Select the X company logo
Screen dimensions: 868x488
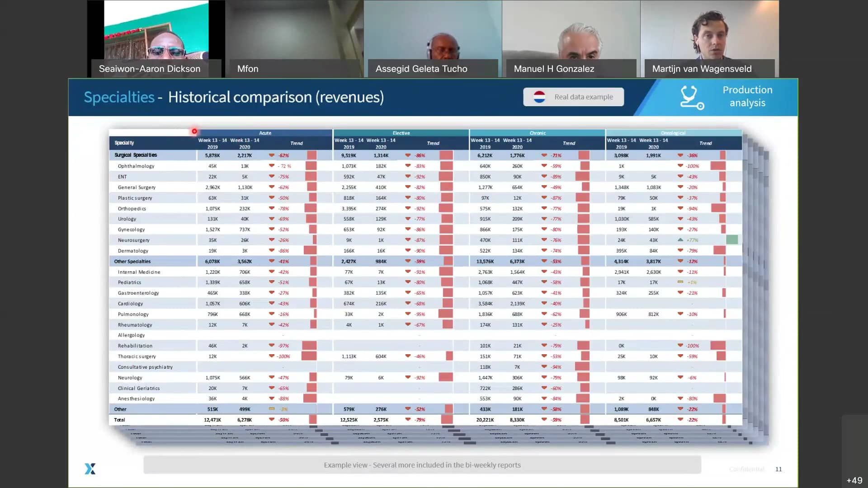click(90, 469)
